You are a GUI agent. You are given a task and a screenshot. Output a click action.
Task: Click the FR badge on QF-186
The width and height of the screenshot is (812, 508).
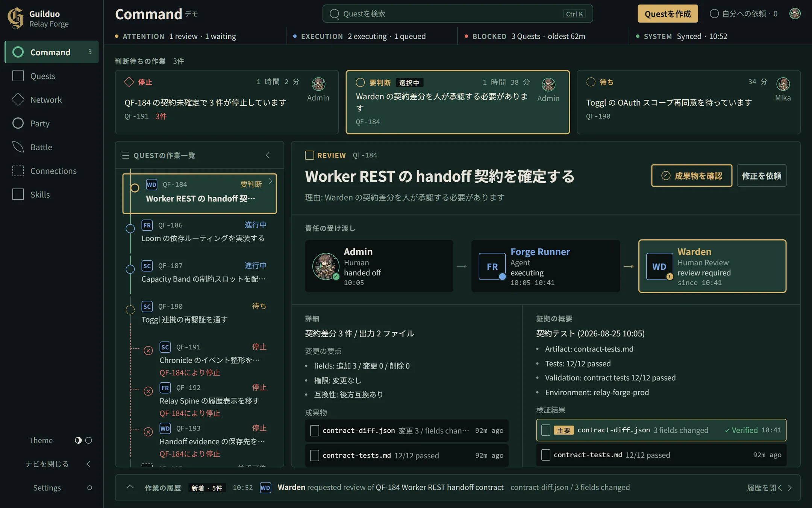pos(147,225)
